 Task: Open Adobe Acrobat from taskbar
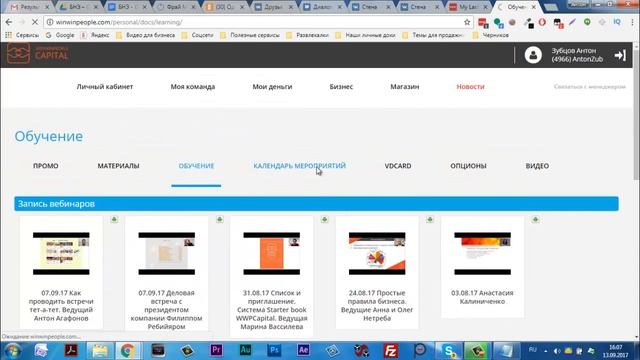pyautogui.click(x=71, y=350)
